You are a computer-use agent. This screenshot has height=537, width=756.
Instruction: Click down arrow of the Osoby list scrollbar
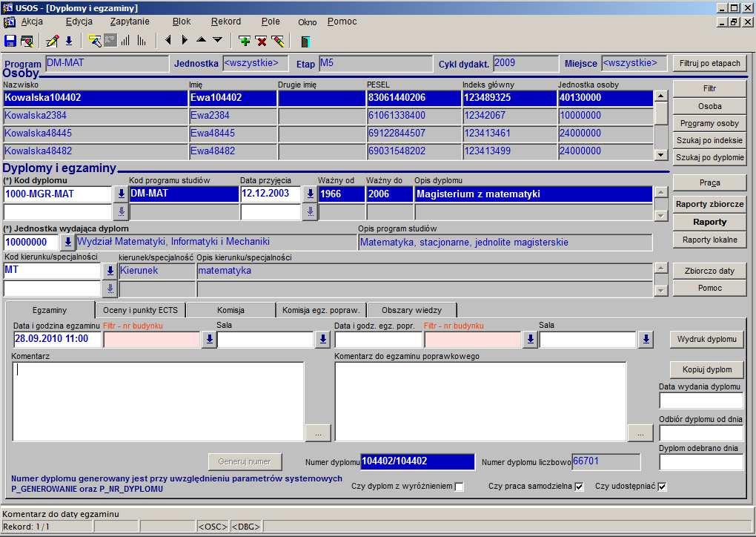coord(660,155)
